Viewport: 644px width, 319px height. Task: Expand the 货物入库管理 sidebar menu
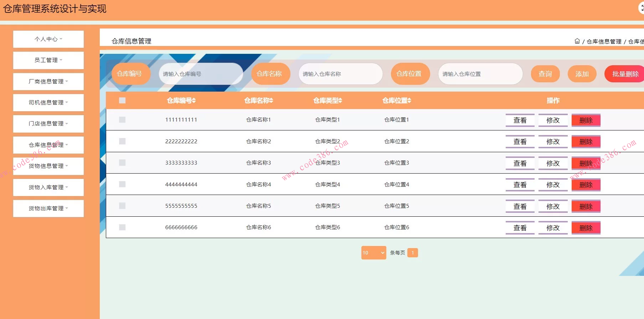pos(48,187)
